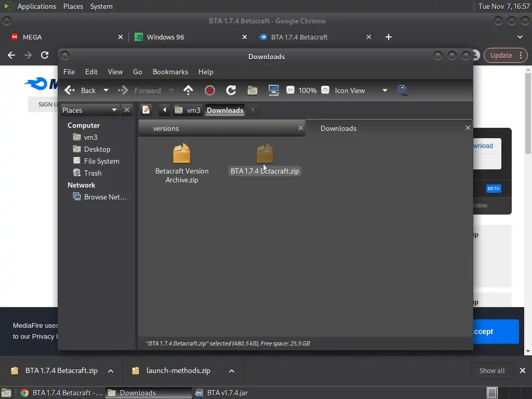Image resolution: width=532 pixels, height=399 pixels.
Task: Open the Bookmarks menu
Action: 170,72
